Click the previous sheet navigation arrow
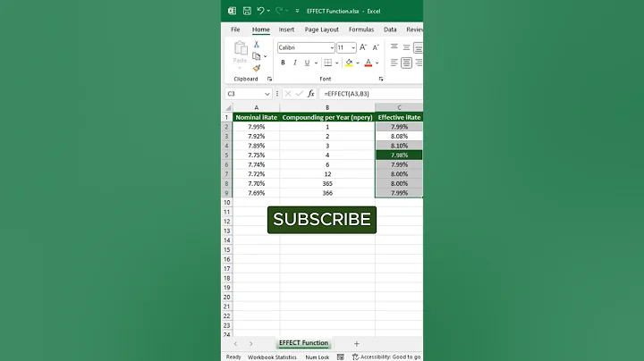Screen dimensions: 644x361 coord(235,344)
